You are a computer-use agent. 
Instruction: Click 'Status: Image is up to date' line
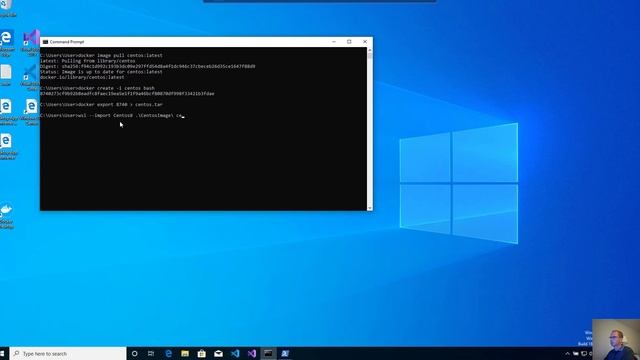(x=101, y=72)
